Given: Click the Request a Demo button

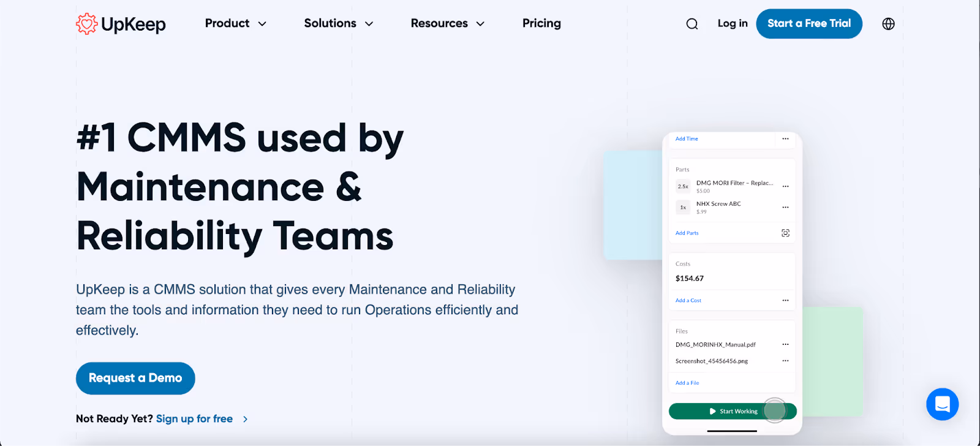Looking at the screenshot, I should point(135,378).
